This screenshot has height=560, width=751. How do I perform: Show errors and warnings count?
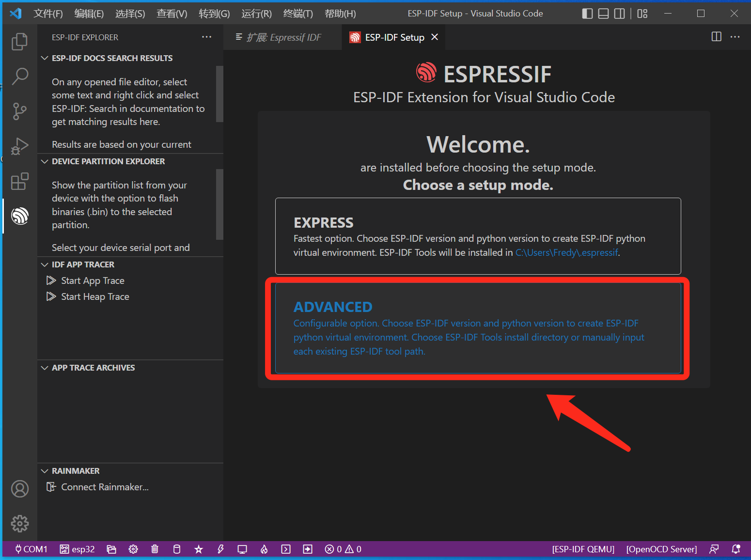coord(343,549)
